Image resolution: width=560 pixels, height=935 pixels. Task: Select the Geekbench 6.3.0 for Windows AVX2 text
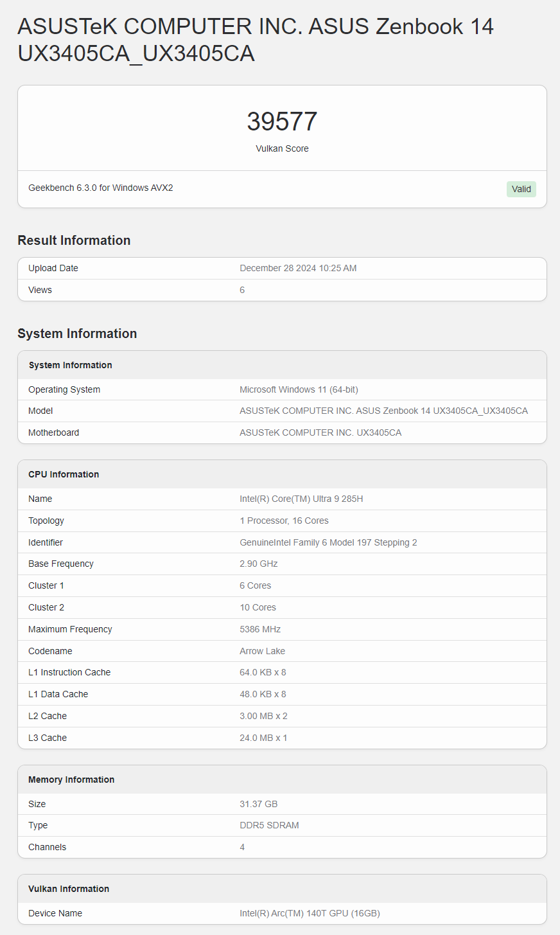coord(101,188)
